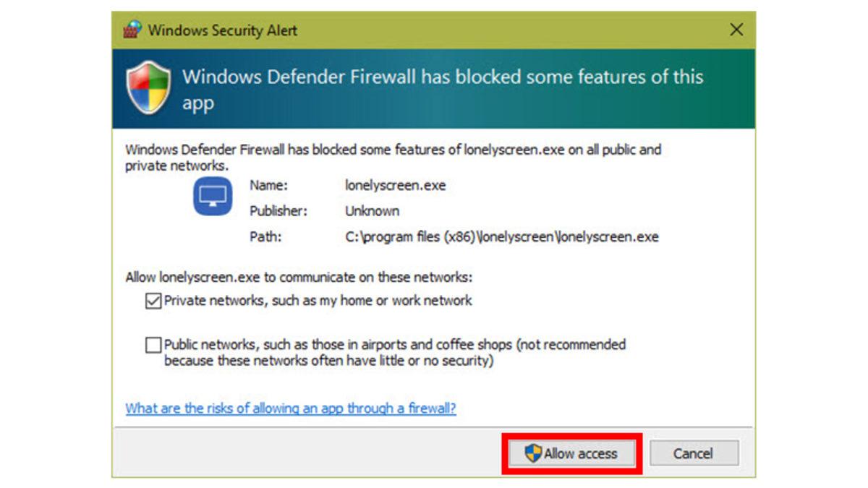Click the Name field label
Image resolution: width=868 pixels, height=488 pixels.
268,185
